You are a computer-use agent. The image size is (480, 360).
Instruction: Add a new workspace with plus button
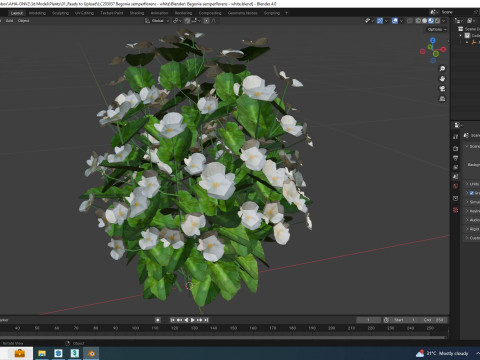click(286, 13)
